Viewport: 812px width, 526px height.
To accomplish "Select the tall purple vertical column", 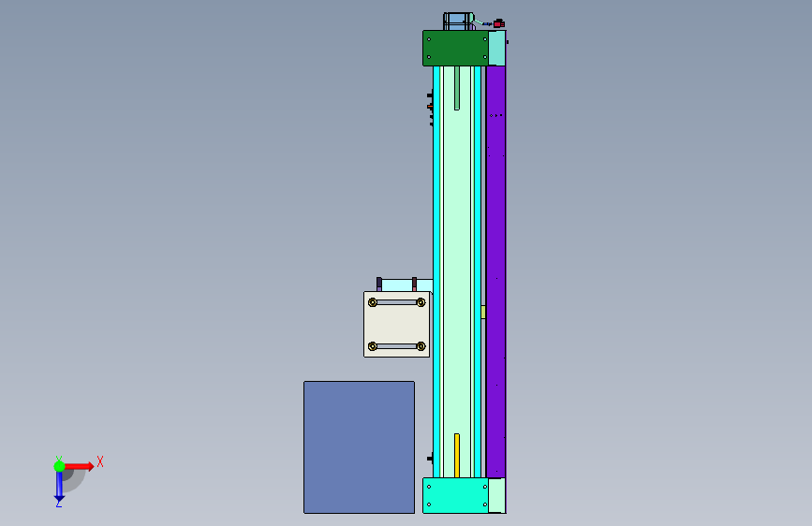I will click(495, 271).
